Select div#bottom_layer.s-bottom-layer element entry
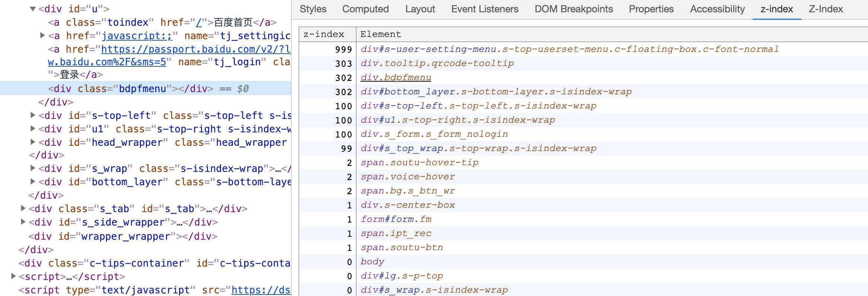This screenshot has width=868, height=296. [x=496, y=91]
